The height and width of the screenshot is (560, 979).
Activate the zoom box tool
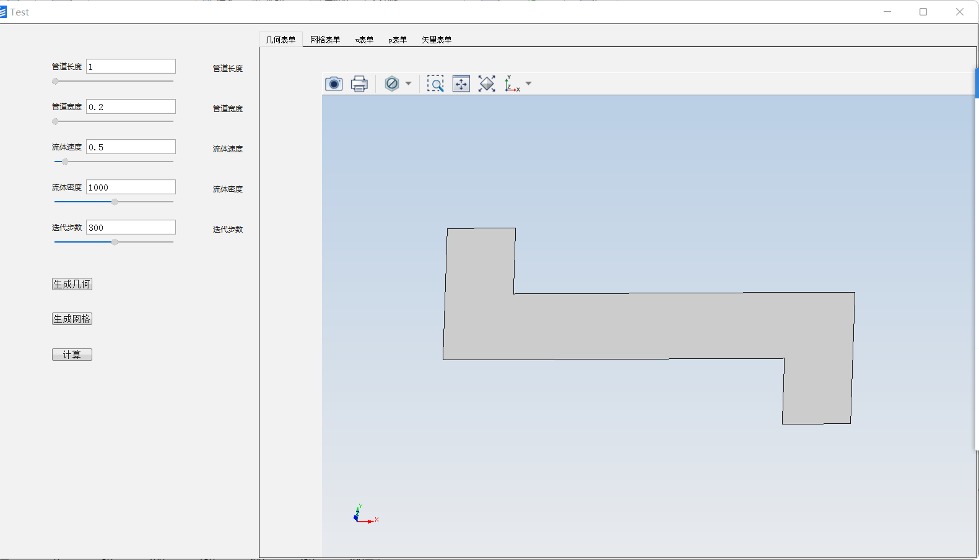(435, 84)
